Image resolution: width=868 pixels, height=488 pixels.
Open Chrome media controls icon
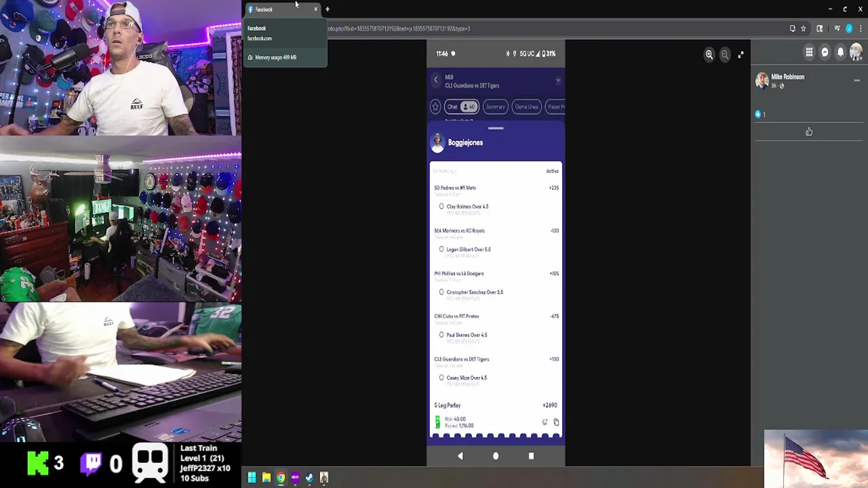point(837,28)
